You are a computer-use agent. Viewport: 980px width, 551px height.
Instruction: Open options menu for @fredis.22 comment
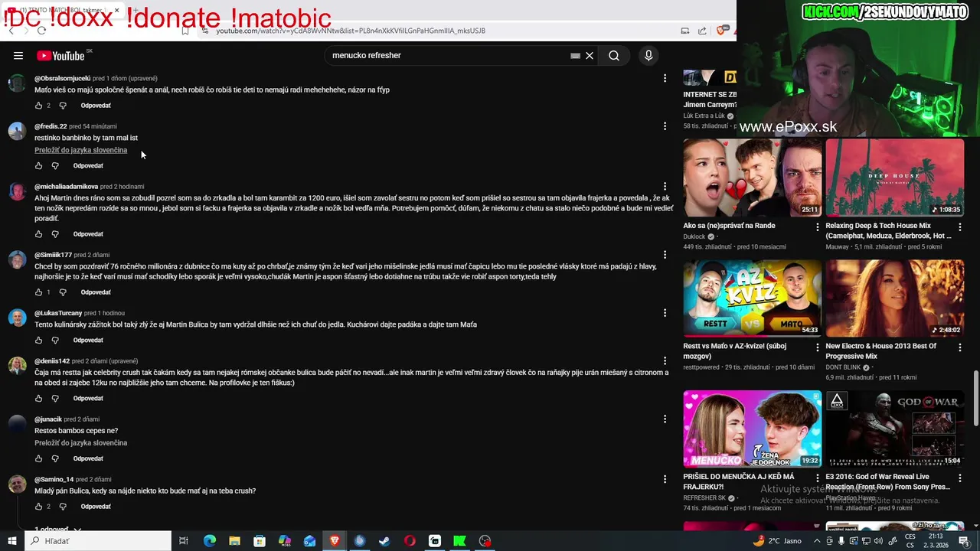pyautogui.click(x=665, y=126)
